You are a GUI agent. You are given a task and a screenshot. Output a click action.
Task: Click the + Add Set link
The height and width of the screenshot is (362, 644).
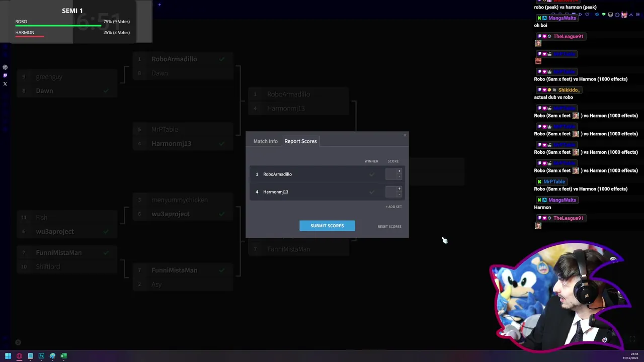[394, 207]
